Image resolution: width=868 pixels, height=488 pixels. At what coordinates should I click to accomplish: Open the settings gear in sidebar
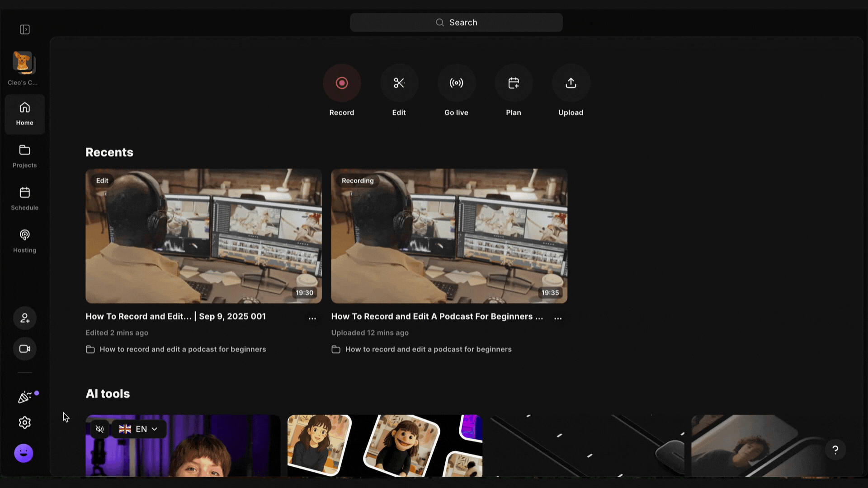click(x=25, y=422)
